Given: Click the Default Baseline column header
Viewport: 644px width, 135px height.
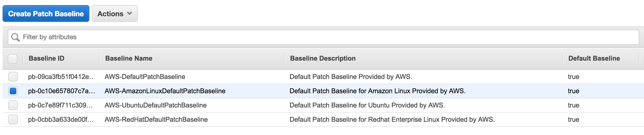Looking at the screenshot, I should pos(594,59).
